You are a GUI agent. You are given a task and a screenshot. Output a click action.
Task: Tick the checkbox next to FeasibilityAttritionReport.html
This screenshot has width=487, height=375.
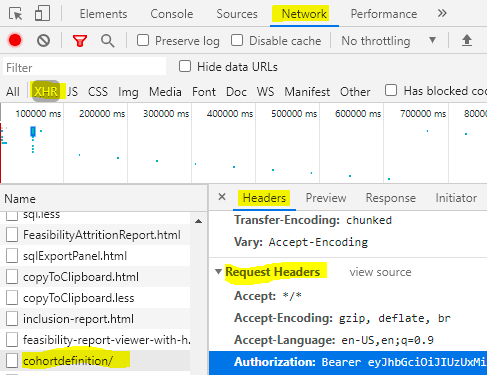click(x=12, y=235)
